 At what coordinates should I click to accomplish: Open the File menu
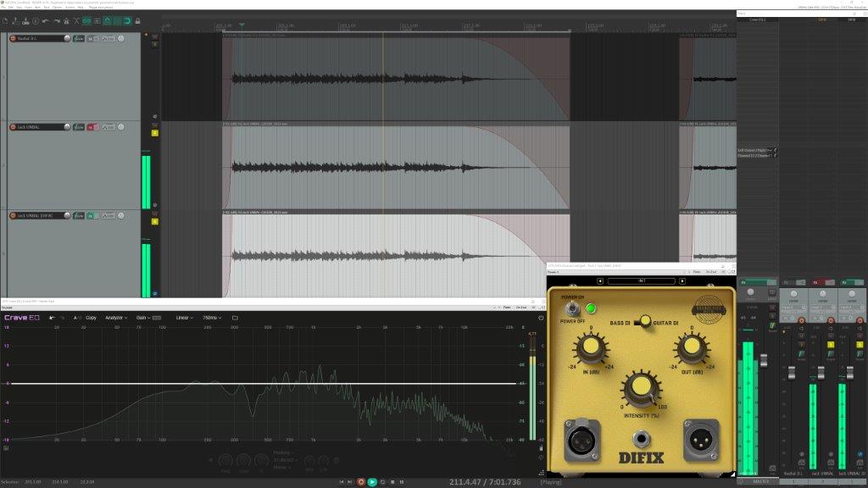click(5, 7)
